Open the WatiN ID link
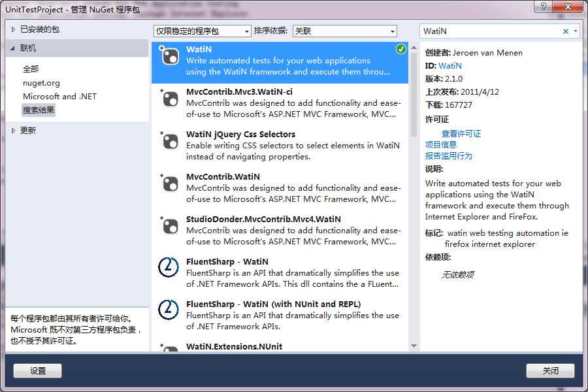 point(450,65)
